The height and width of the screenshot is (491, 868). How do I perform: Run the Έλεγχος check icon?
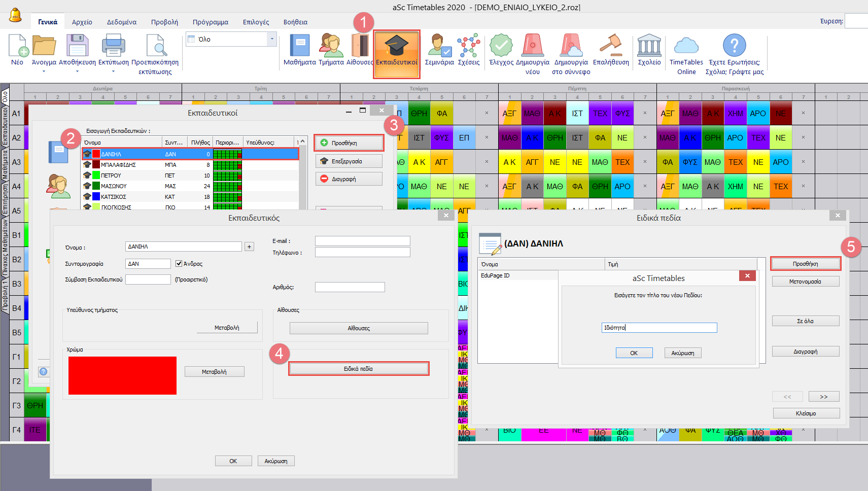point(501,50)
